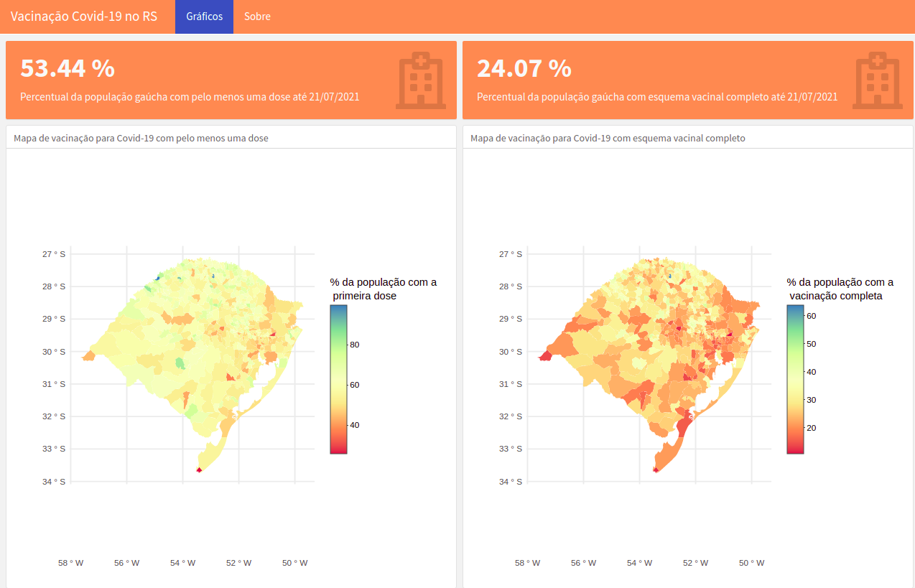Viewport: 915px width, 588px height.
Task: Click the 50 tick label on complete-vaccination legend
Action: pyautogui.click(x=811, y=344)
